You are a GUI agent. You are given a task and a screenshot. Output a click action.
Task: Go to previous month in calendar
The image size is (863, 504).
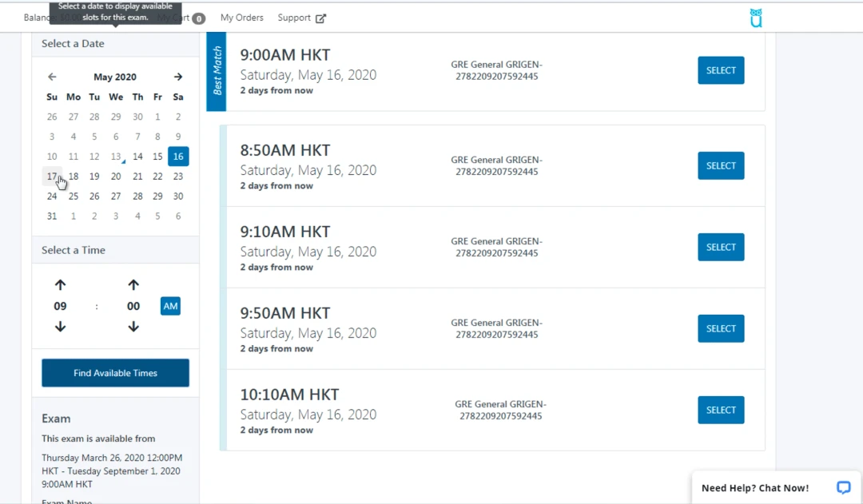(52, 77)
